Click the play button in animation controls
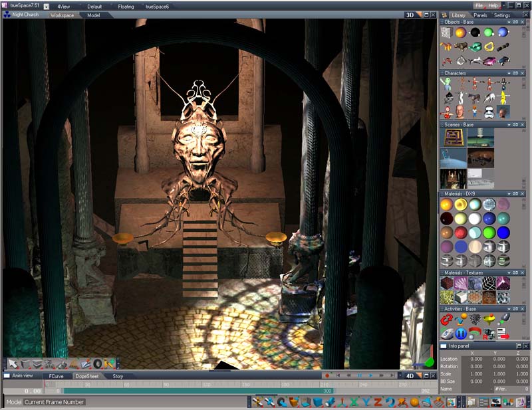The width and height of the screenshot is (532, 410). 370,375
